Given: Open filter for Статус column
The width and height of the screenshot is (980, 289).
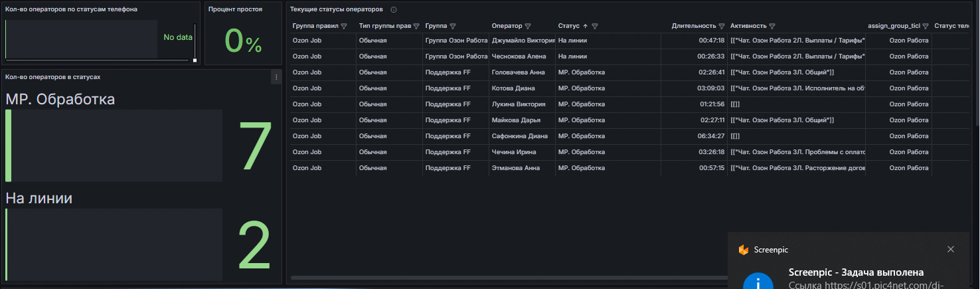Looking at the screenshot, I should pos(595,26).
